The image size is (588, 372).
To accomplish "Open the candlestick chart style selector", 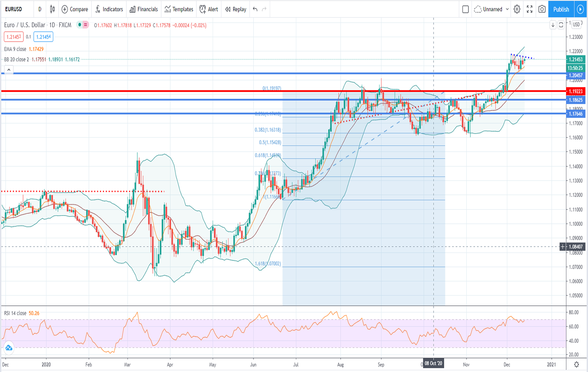I will pos(52,9).
